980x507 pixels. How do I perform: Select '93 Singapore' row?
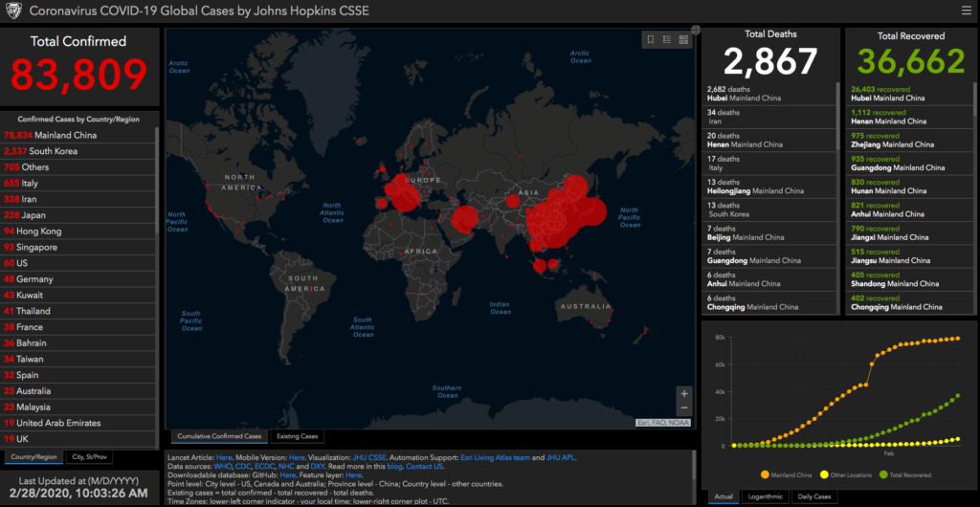click(78, 247)
